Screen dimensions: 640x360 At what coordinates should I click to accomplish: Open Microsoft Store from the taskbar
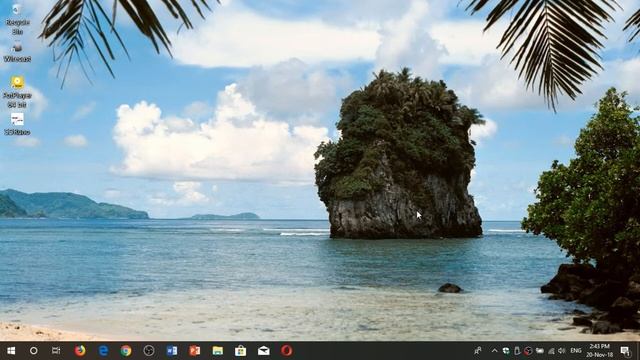tap(240, 351)
